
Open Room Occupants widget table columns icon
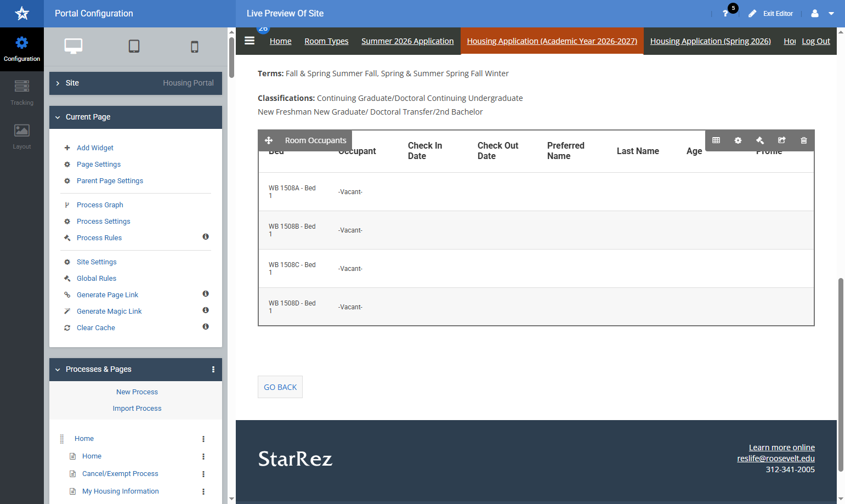click(716, 140)
